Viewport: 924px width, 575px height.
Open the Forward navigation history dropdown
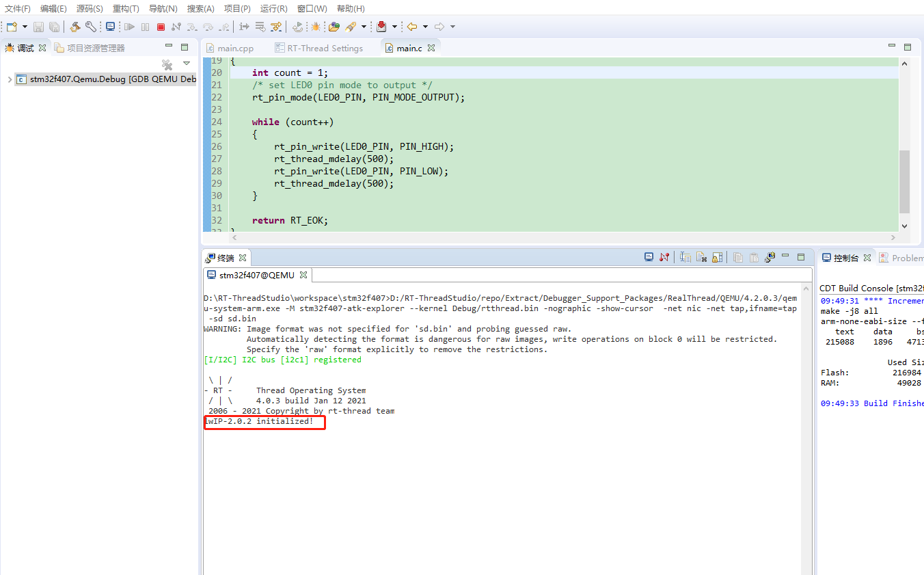click(452, 27)
